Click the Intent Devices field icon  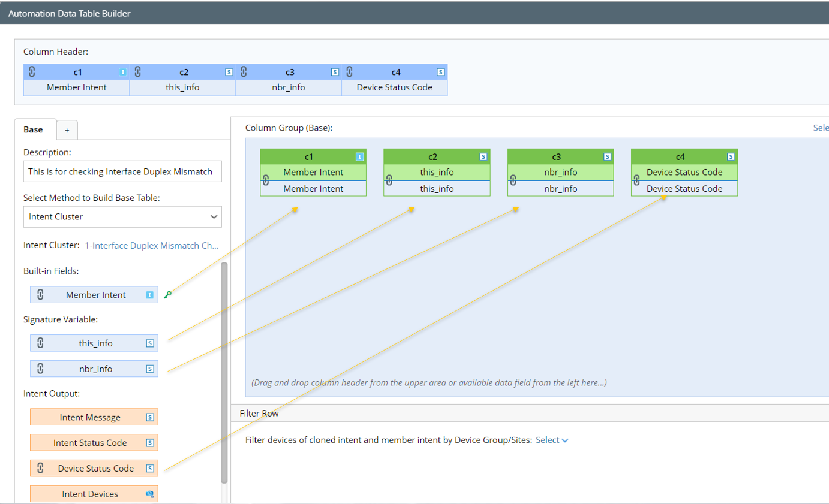(x=150, y=494)
